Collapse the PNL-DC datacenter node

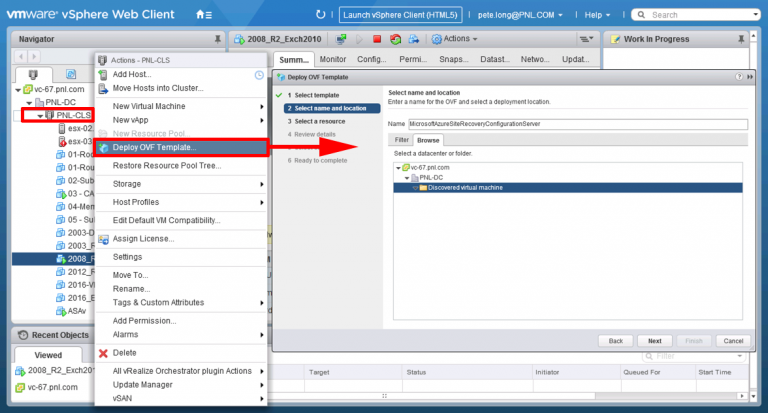[x=29, y=103]
